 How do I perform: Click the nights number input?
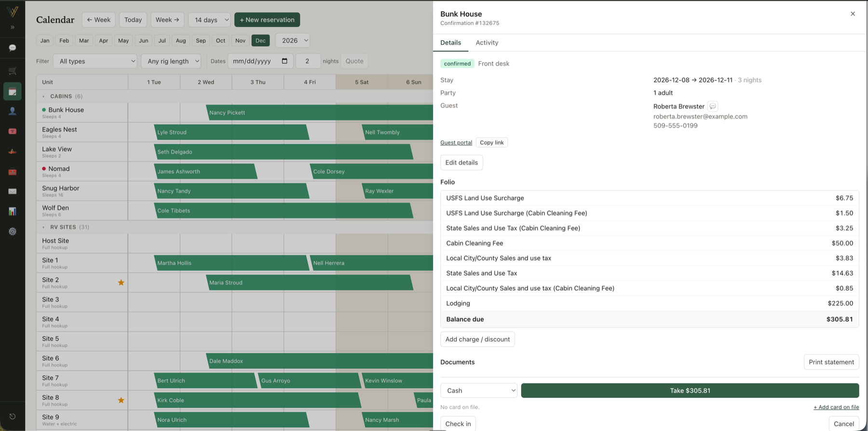point(308,61)
